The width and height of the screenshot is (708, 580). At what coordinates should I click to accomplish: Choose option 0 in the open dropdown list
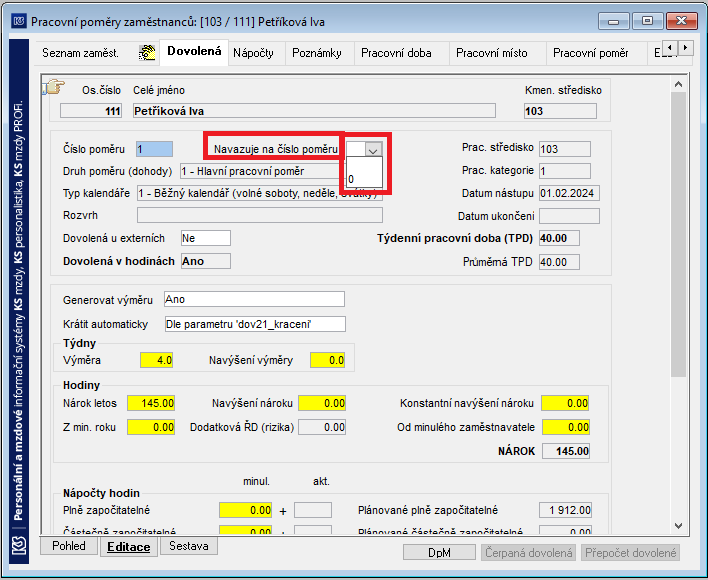(364, 179)
